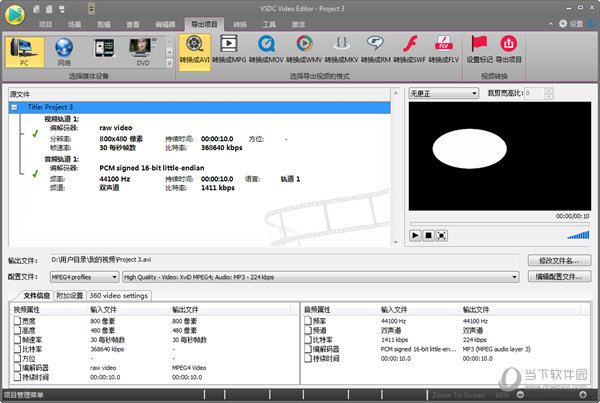This screenshot has width=600, height=403.
Task: Select PC as the media device
Action: point(24,52)
